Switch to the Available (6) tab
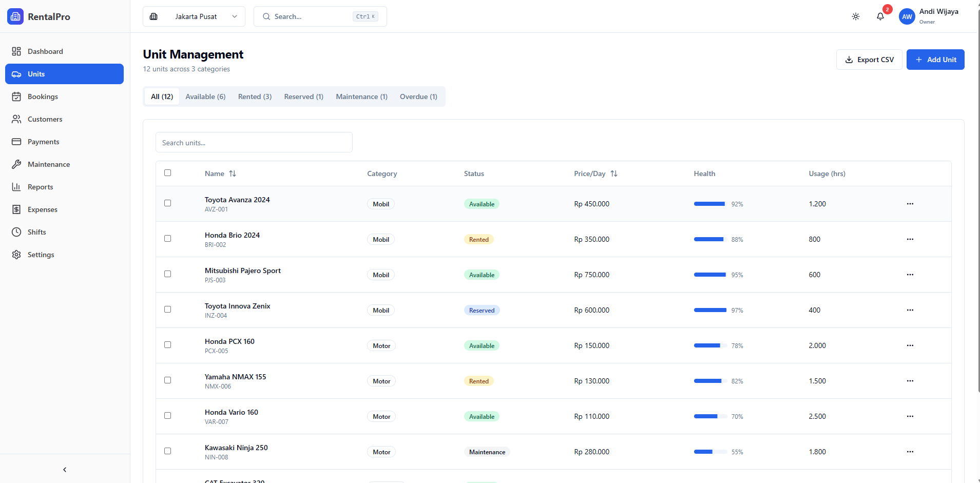 (x=205, y=96)
